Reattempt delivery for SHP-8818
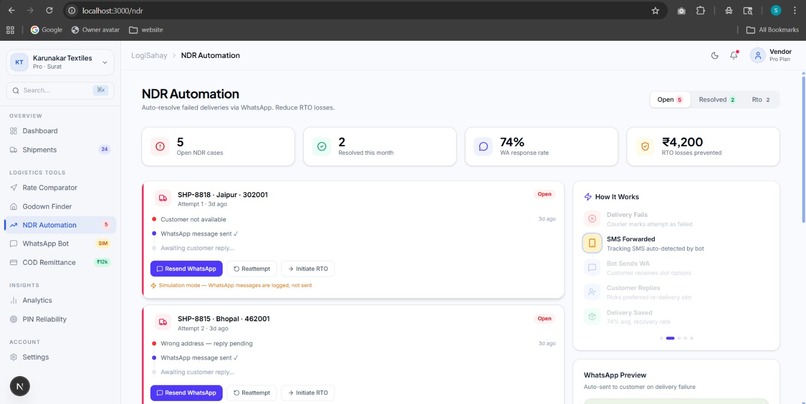This screenshot has height=404, width=806. pos(252,269)
